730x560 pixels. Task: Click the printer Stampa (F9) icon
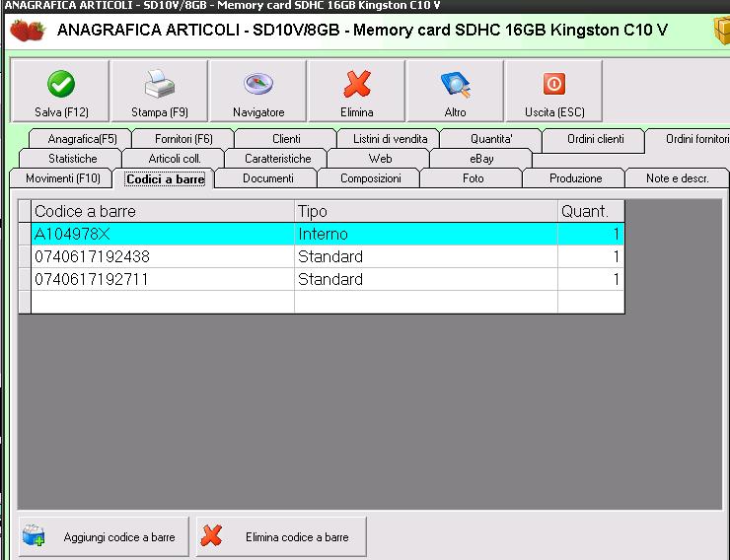tap(160, 84)
